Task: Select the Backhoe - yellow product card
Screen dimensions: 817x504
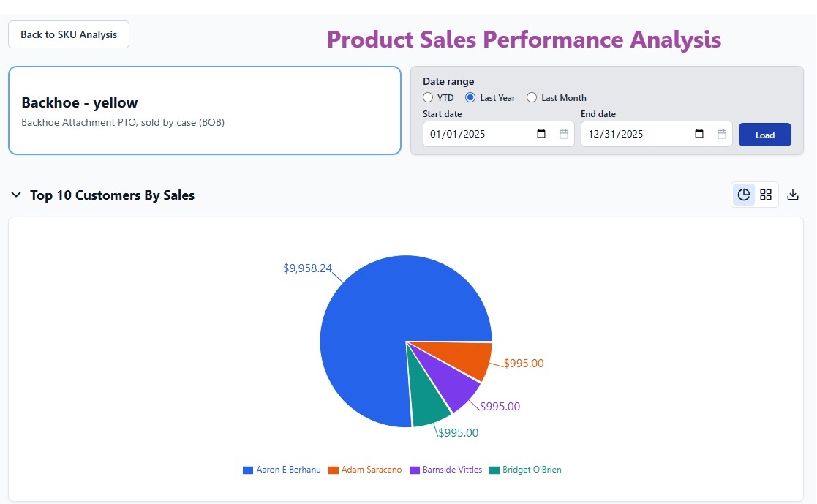Action: pos(205,110)
